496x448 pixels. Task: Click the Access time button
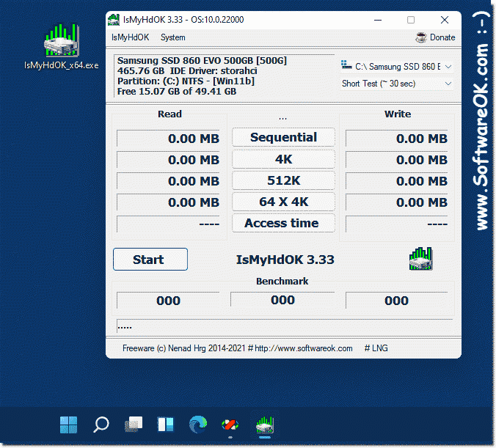point(283,223)
